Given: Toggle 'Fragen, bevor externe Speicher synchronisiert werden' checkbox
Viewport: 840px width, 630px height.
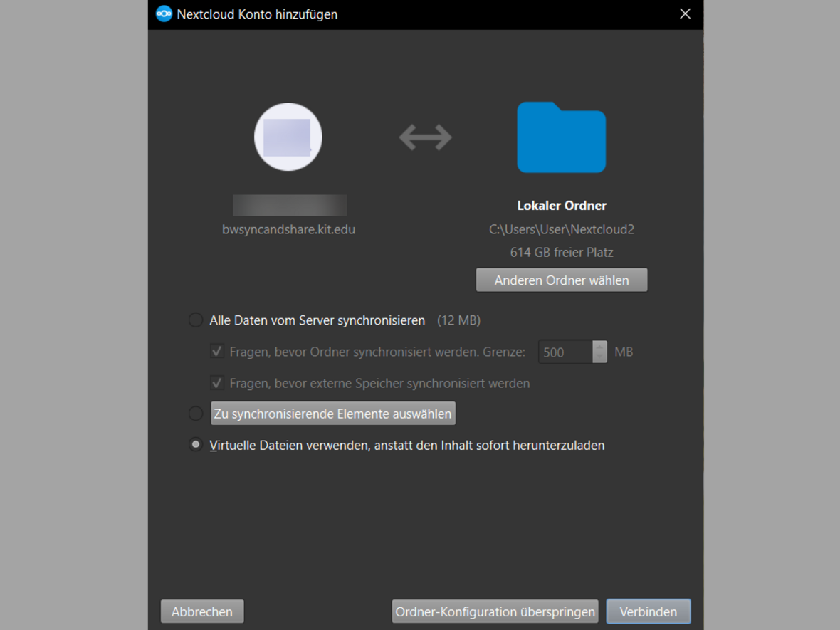Looking at the screenshot, I should 217,383.
